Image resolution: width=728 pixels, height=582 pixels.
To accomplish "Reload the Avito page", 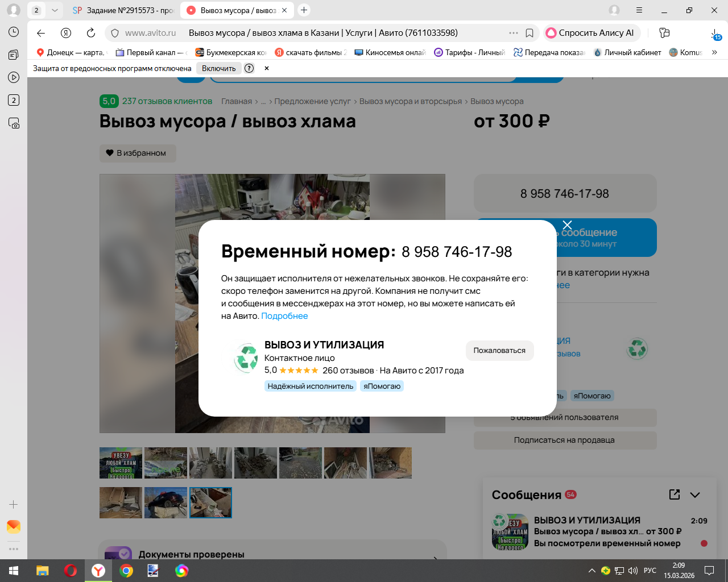I will tap(91, 33).
